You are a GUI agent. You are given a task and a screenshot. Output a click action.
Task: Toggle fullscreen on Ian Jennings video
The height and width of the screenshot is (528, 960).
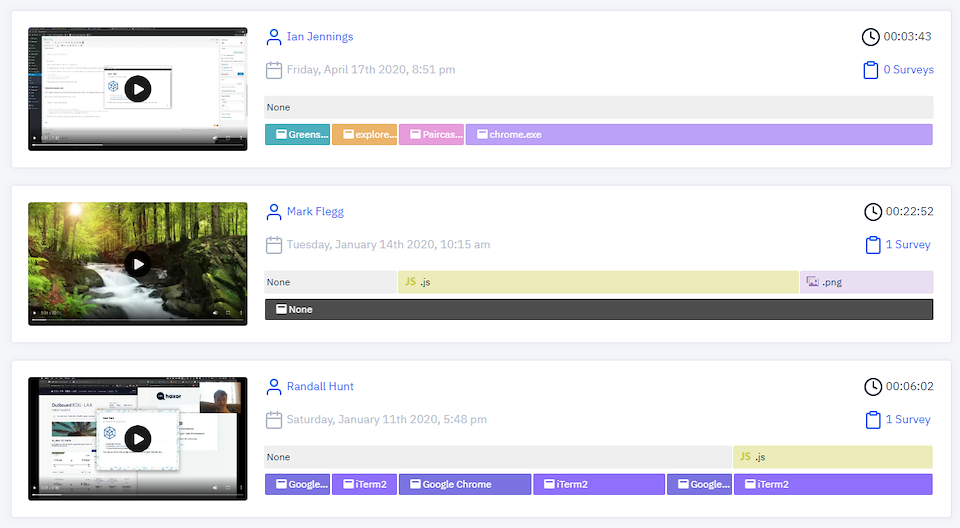[228, 138]
